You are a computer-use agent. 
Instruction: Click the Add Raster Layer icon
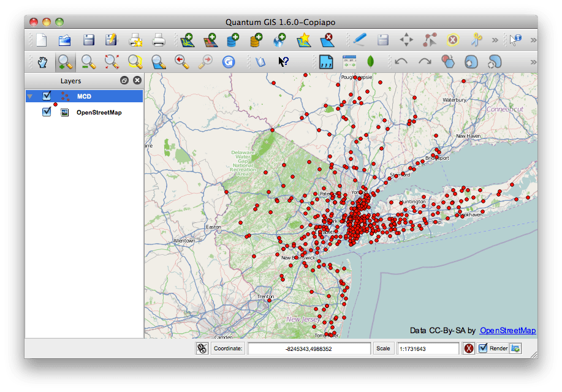click(211, 40)
